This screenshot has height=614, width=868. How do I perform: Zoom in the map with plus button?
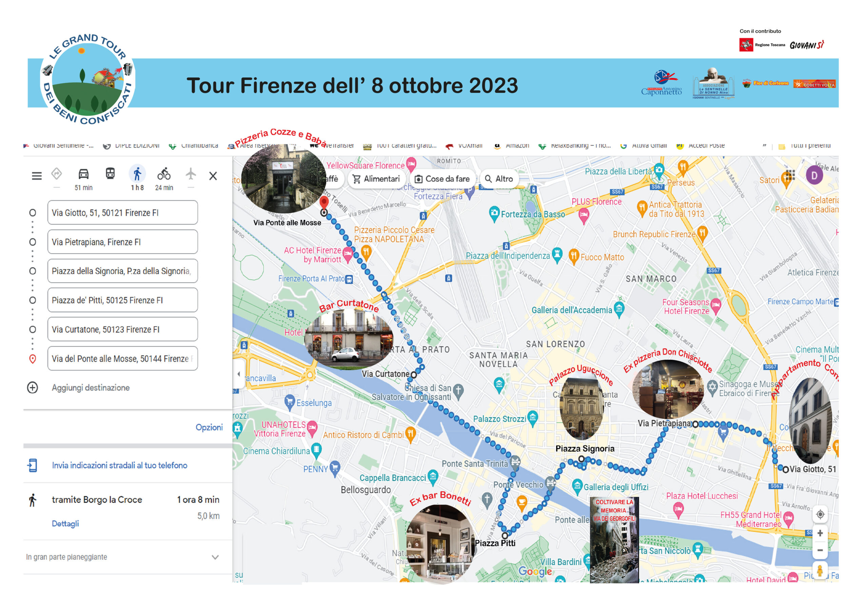(820, 533)
